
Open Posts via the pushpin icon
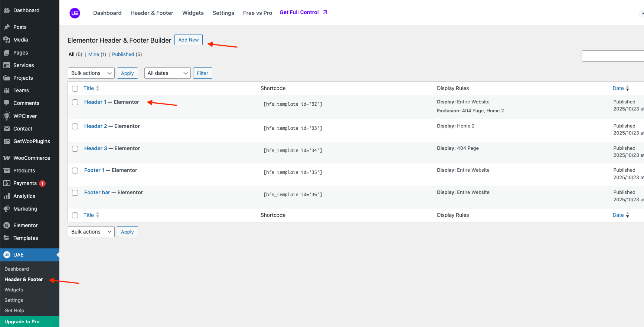7,27
